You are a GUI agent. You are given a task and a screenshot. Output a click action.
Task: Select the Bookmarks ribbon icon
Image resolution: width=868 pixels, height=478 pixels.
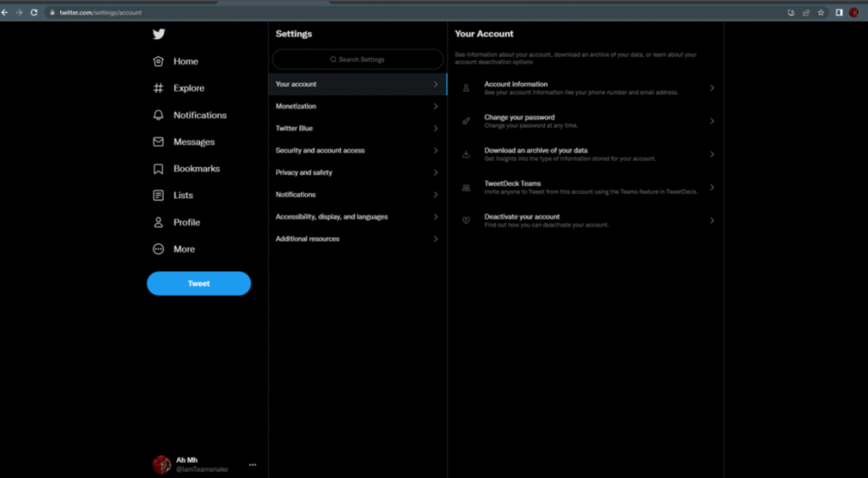point(159,169)
